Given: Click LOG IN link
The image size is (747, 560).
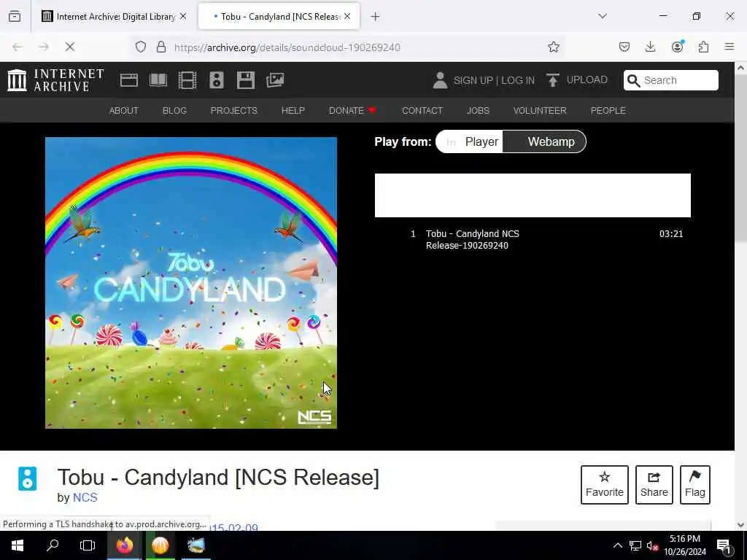Looking at the screenshot, I should [518, 80].
